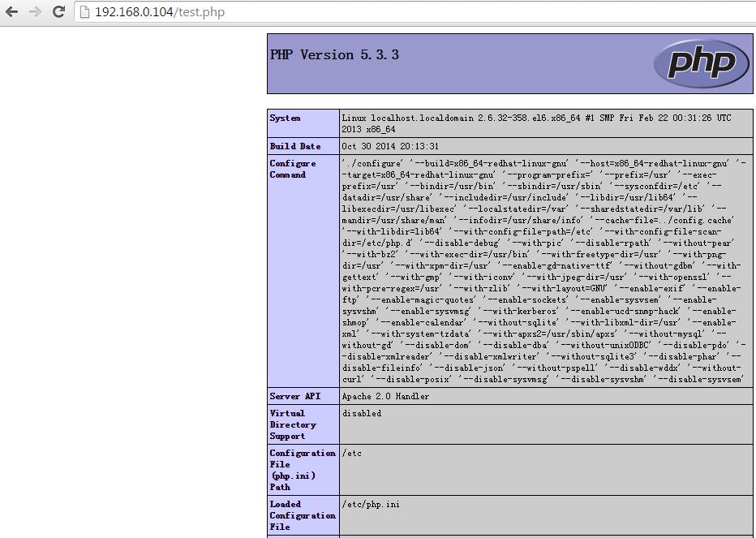The image size is (756, 538).
Task: Click the browser back arrow
Action: tap(11, 11)
